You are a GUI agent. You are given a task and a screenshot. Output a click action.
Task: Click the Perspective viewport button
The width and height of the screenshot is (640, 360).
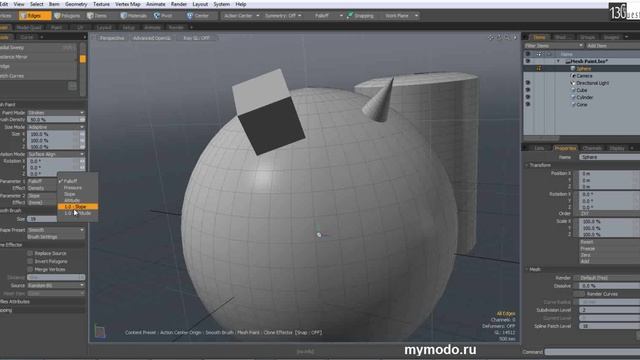pyautogui.click(x=112, y=38)
